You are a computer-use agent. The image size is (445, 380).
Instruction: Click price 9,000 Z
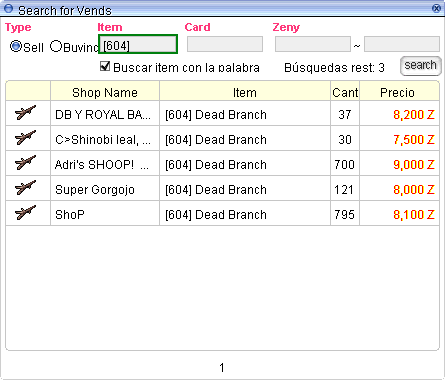coord(414,165)
